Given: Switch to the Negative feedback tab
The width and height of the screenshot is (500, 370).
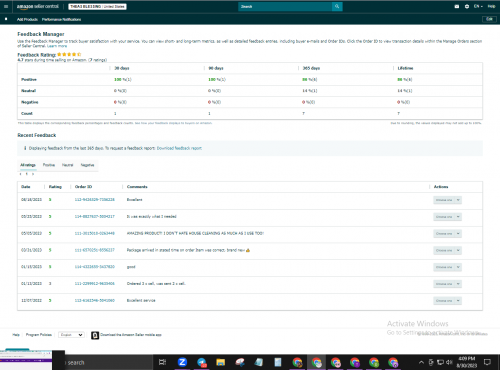Looking at the screenshot, I should pyautogui.click(x=87, y=165).
